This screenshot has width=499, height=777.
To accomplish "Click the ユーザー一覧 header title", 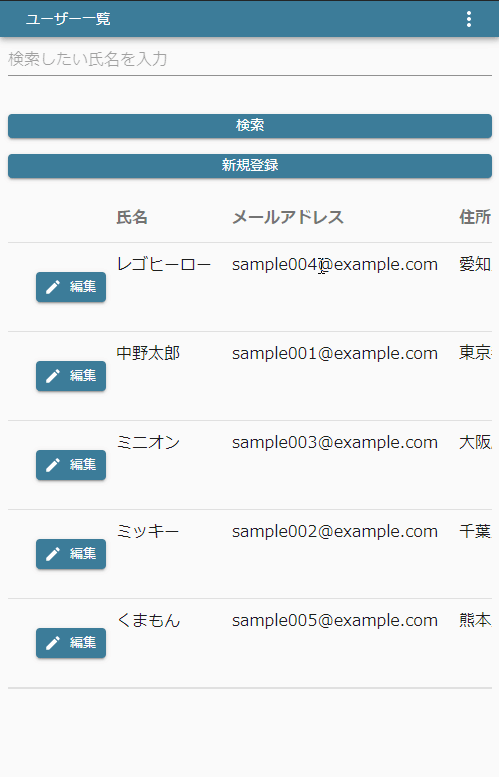I will coord(68,19).
